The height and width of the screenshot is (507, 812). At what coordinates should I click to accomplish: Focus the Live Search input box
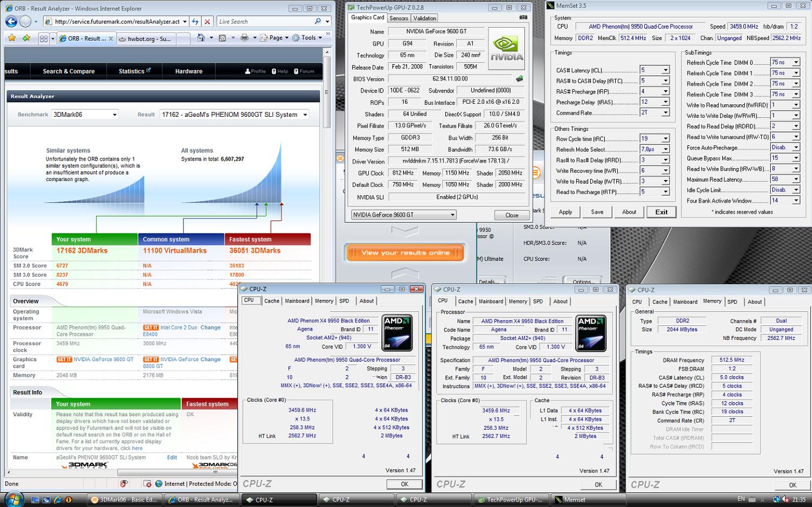(x=264, y=22)
